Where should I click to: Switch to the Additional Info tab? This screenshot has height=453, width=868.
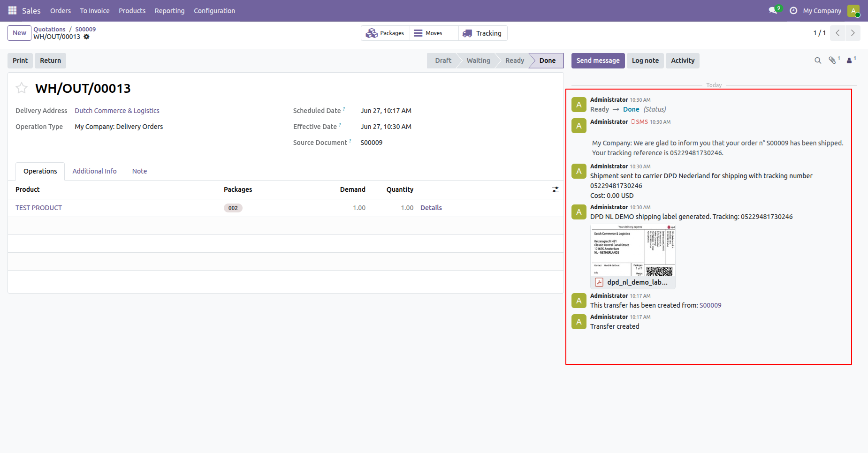pos(94,171)
